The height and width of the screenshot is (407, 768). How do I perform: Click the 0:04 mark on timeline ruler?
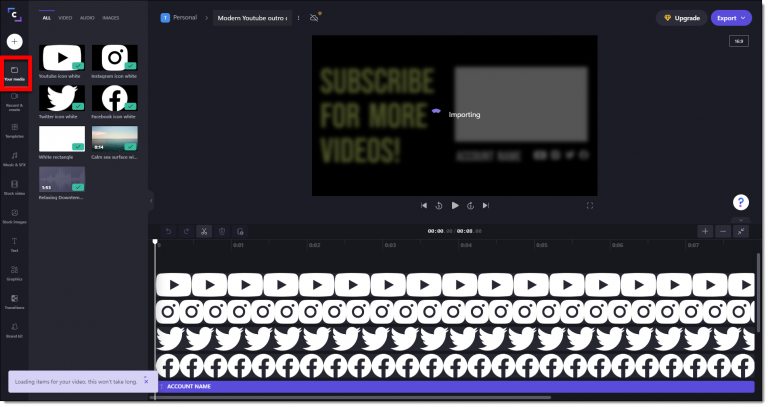pos(466,245)
